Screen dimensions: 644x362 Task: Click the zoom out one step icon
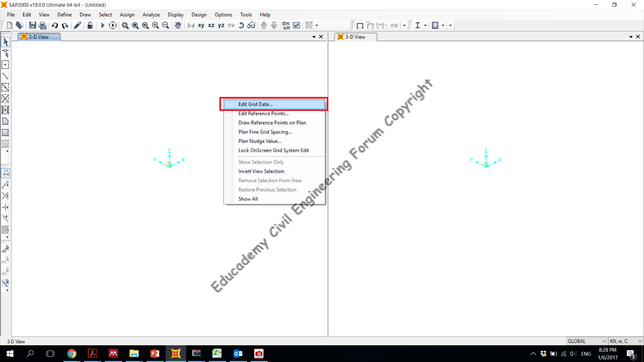click(165, 25)
